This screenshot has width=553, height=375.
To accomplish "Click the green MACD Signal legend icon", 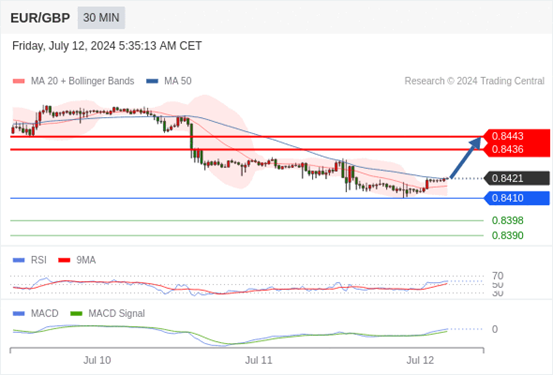I will pyautogui.click(x=76, y=314).
